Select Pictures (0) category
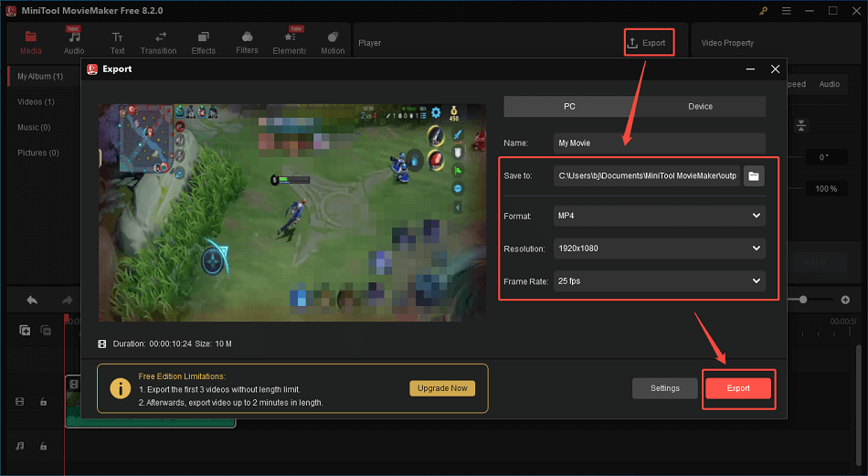 point(38,153)
